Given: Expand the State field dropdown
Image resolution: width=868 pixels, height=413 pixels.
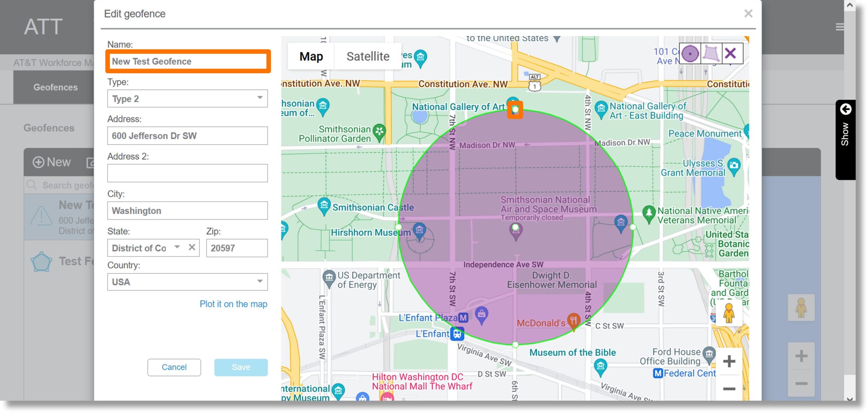Looking at the screenshot, I should [177, 248].
